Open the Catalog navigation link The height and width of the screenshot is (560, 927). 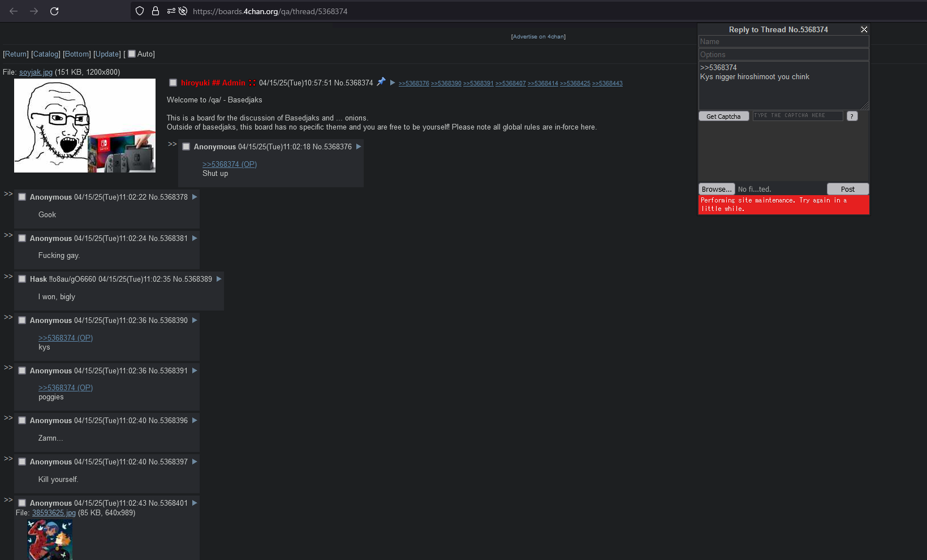point(46,54)
